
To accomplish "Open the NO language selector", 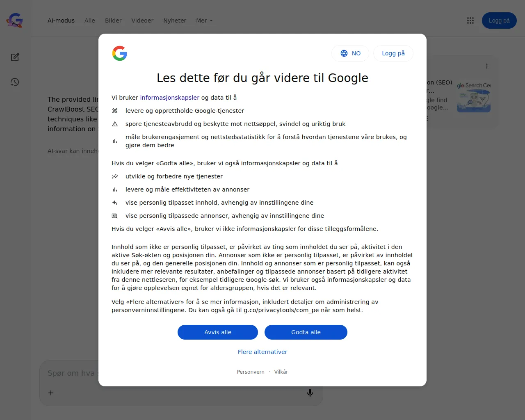I will (x=350, y=53).
